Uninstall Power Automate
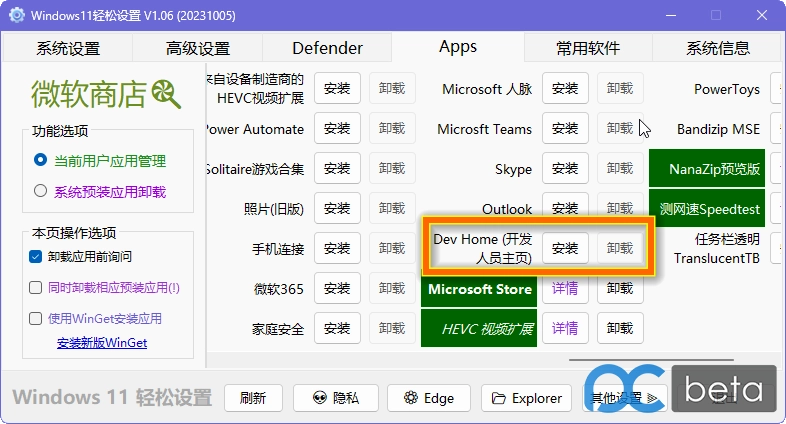This screenshot has width=786, height=424. coord(392,128)
